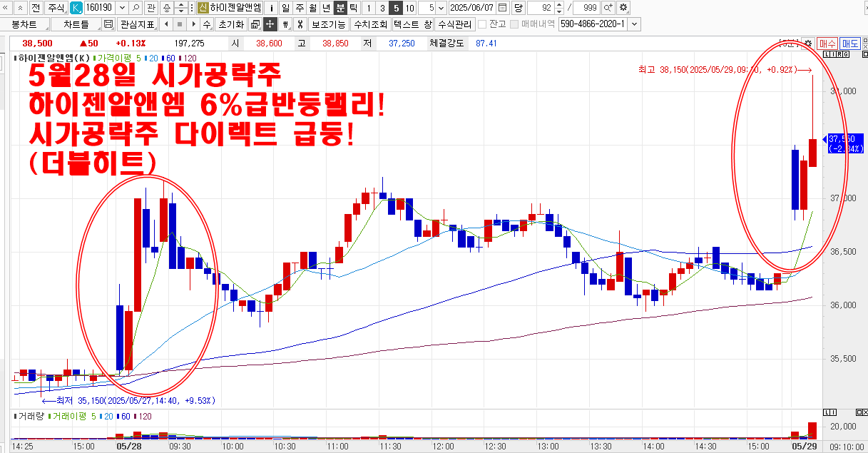
Task: Toggle the 매매내역 checkbox
Action: (x=514, y=24)
